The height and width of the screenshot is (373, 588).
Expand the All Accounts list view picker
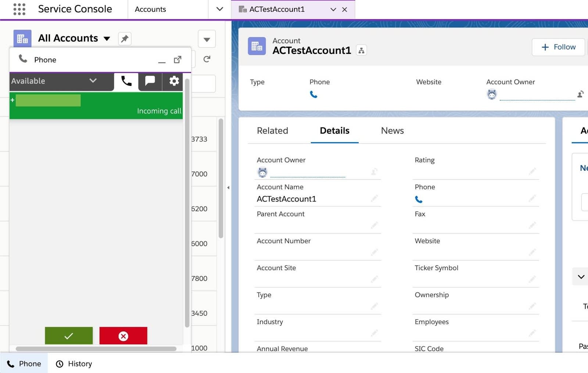[107, 39]
